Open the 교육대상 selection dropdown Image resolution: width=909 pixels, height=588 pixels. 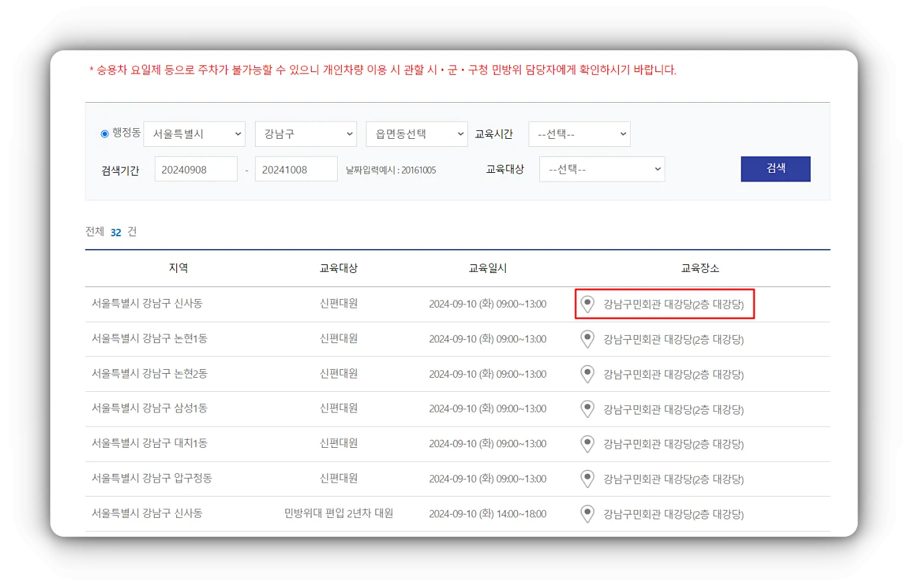point(601,169)
